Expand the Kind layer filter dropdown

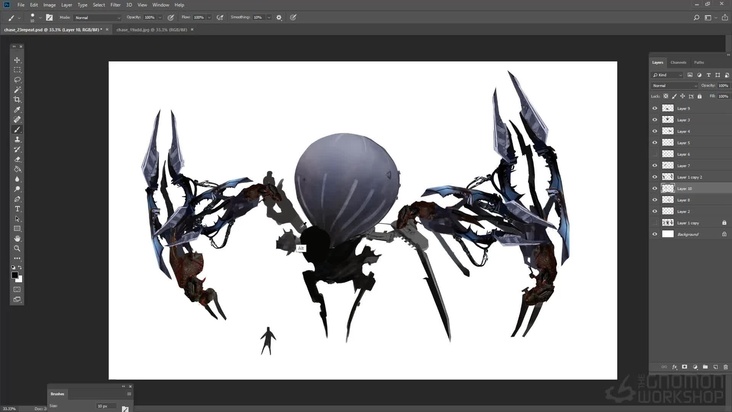tap(665, 74)
